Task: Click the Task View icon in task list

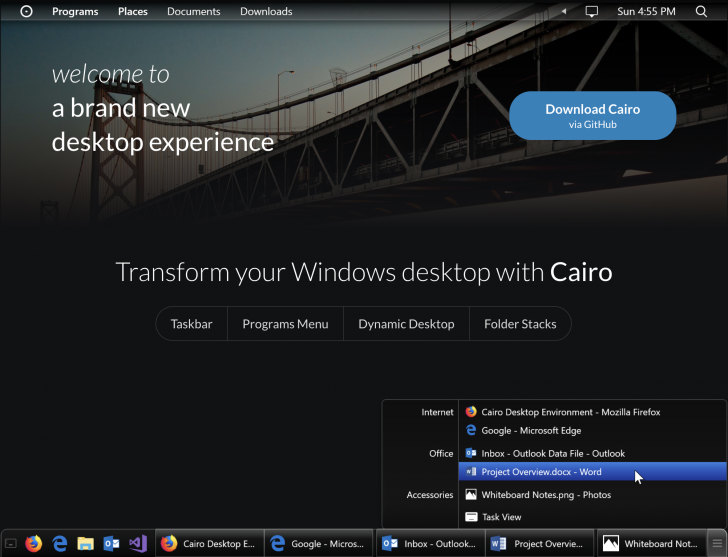Action: coord(471,517)
